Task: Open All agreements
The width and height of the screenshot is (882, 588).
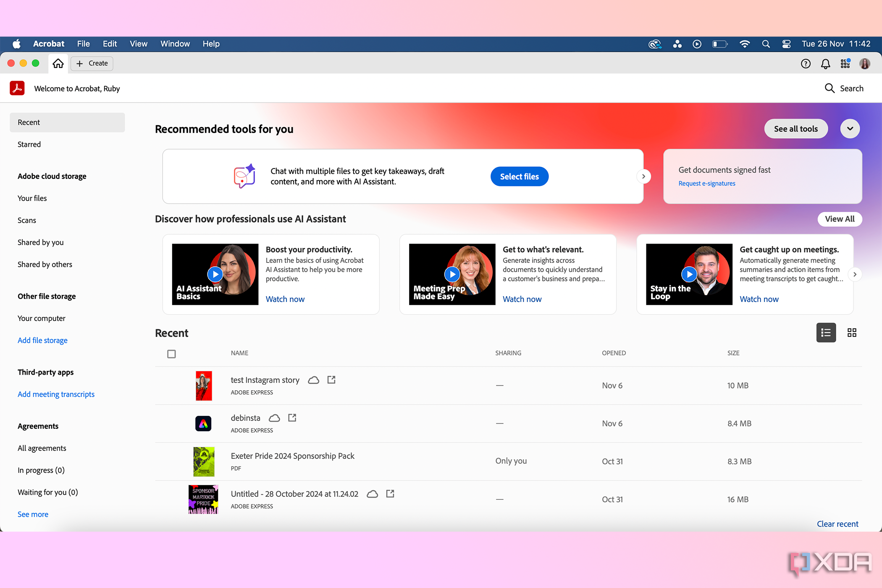Action: tap(42, 448)
